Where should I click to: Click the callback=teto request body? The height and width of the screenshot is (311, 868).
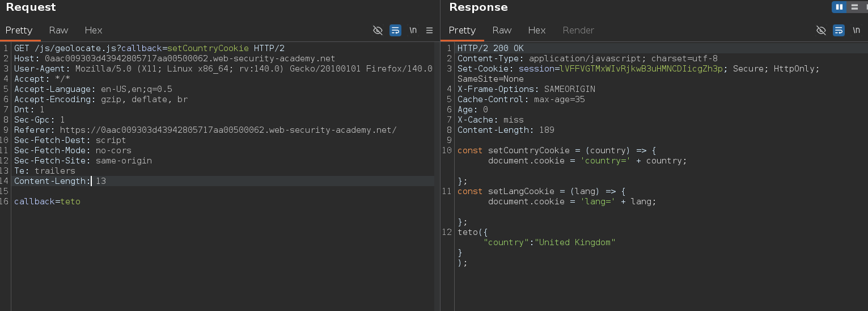(47, 201)
